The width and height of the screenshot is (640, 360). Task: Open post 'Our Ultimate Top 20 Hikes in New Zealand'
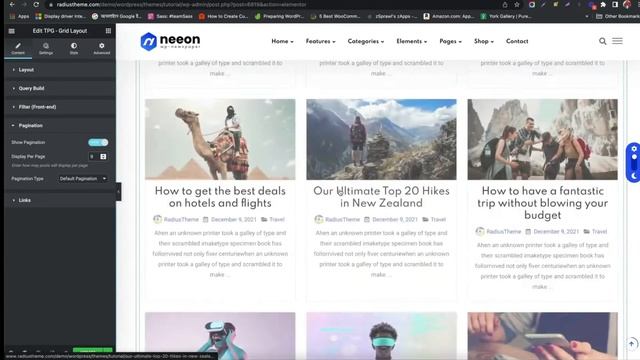[381, 197]
